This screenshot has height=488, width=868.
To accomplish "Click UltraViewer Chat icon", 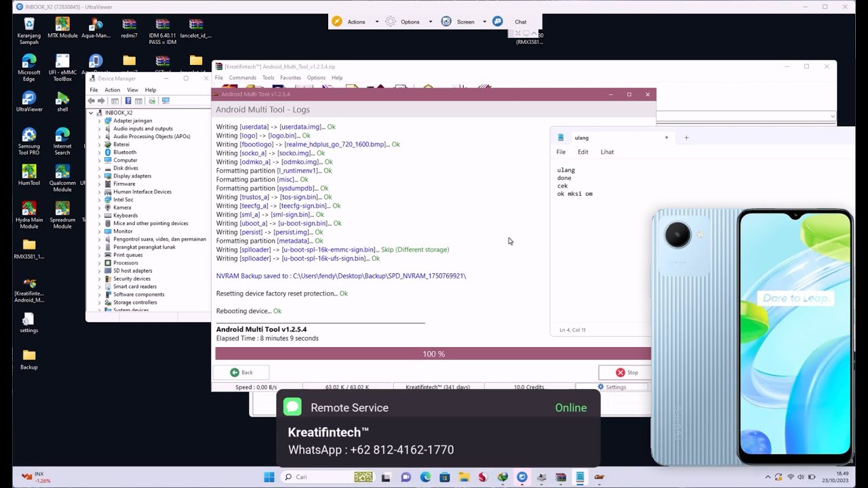I will coord(498,22).
